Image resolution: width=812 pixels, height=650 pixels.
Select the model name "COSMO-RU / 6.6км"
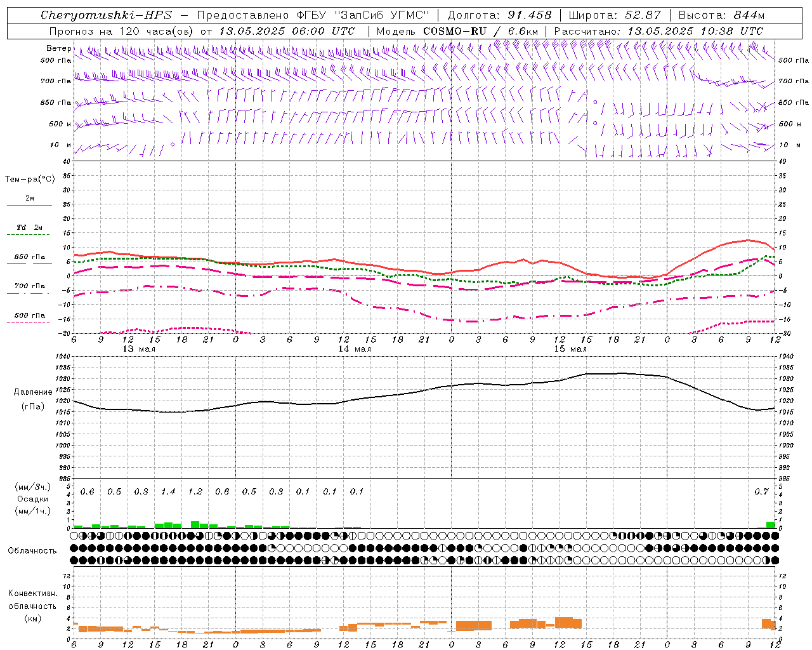point(481,31)
